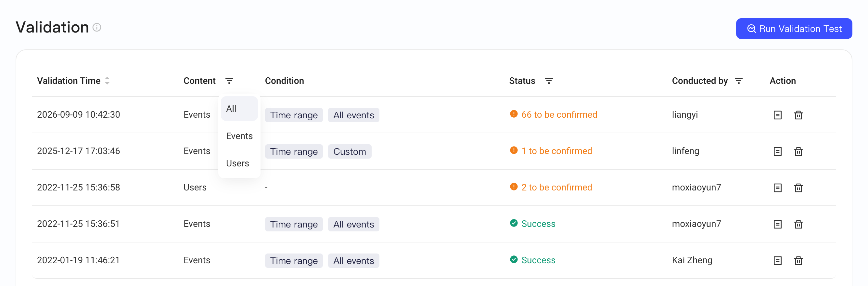Select Users in the Content filter menu
This screenshot has width=868, height=286.
239,163
